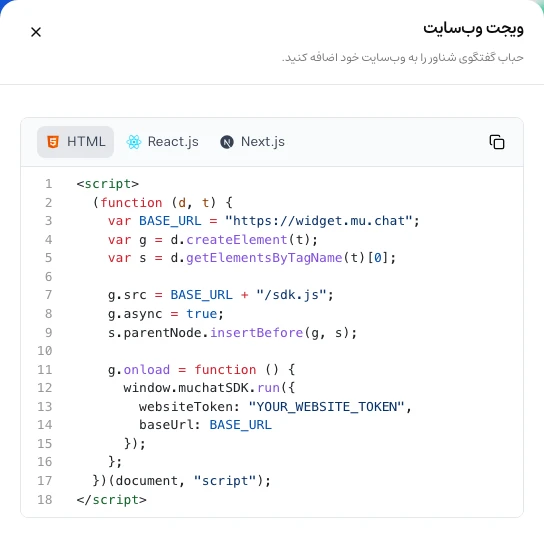Click line number 18 in gutter

tap(45, 500)
